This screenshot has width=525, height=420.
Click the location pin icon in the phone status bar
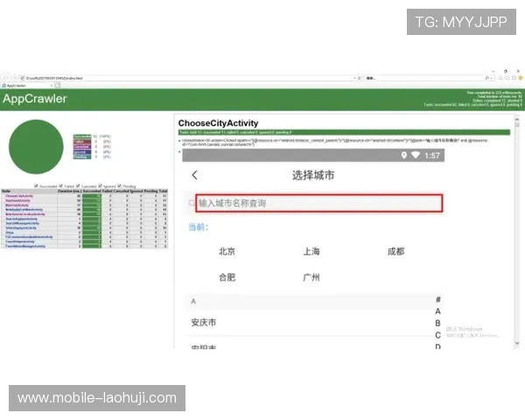[x=404, y=155]
